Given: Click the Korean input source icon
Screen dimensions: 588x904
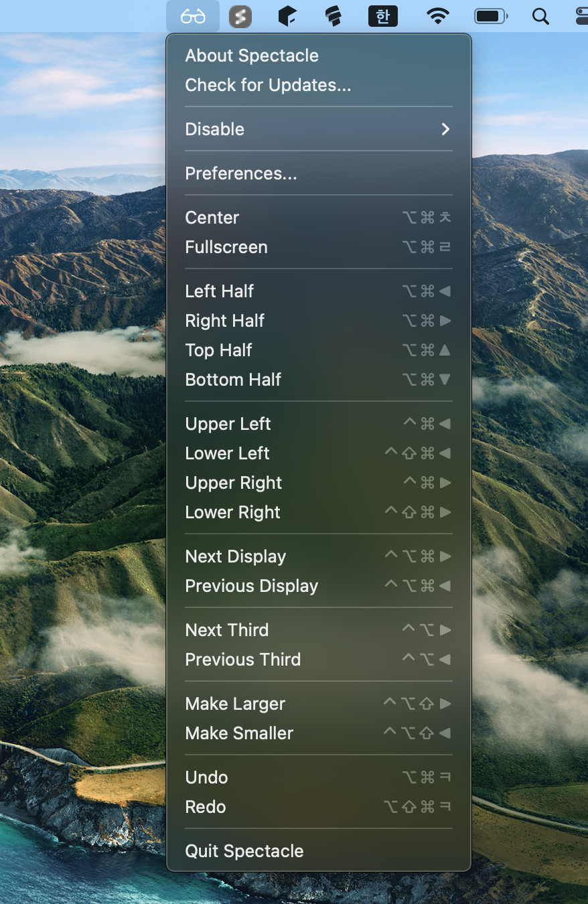Looking at the screenshot, I should (x=383, y=16).
